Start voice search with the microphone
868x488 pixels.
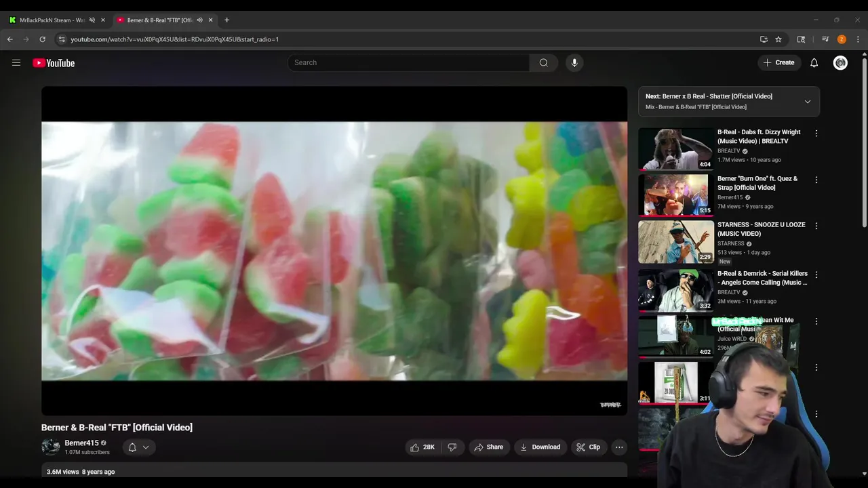point(574,62)
